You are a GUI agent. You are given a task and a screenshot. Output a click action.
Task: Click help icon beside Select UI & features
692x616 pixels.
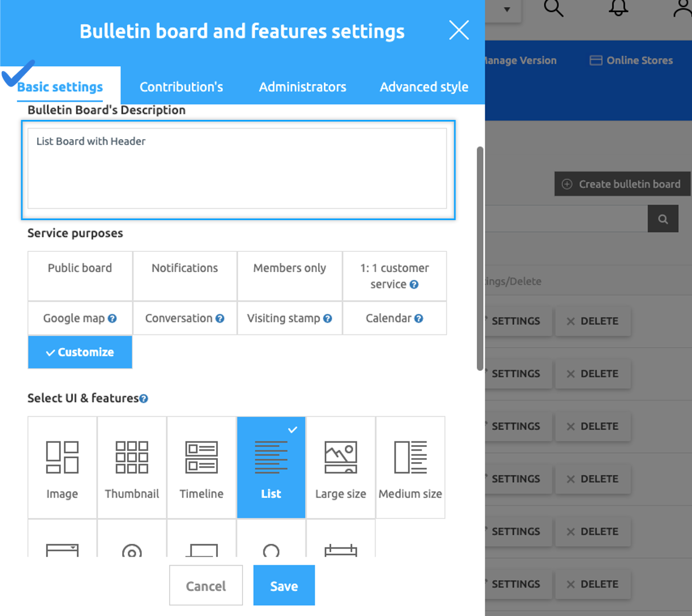(x=144, y=399)
